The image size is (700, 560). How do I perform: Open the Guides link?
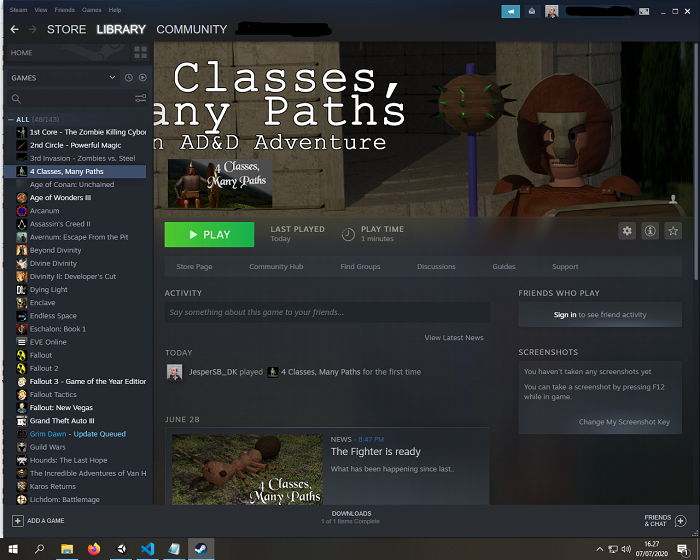504,267
